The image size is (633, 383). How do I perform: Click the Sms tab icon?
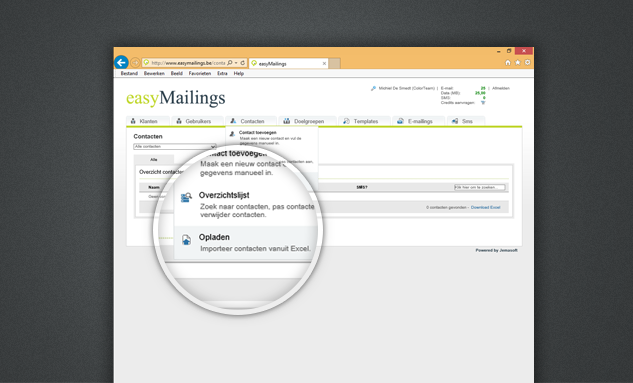click(455, 121)
